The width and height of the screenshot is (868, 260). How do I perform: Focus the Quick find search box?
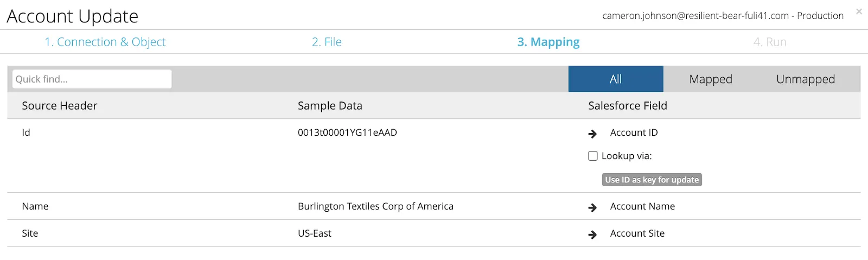(x=92, y=79)
